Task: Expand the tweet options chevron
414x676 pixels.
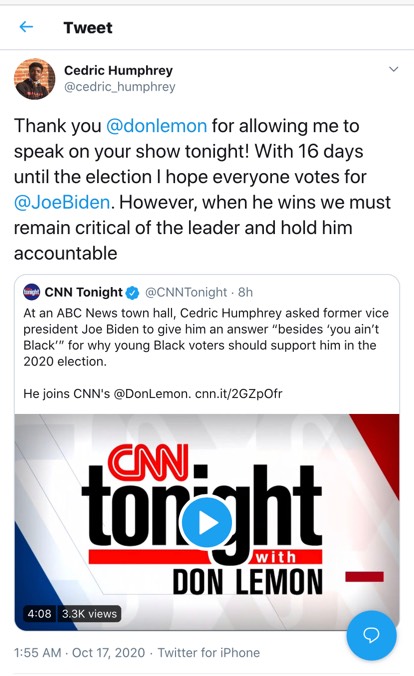Action: [393, 69]
